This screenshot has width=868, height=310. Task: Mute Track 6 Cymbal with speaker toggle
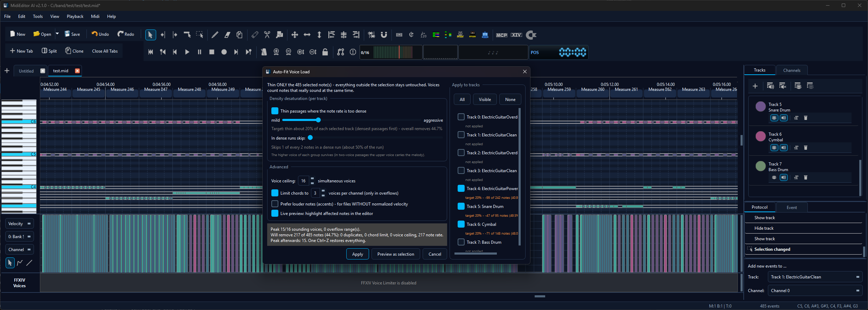[784, 148]
